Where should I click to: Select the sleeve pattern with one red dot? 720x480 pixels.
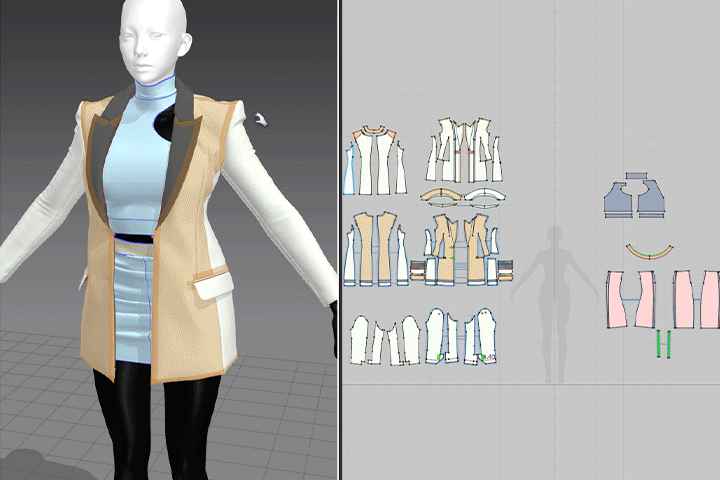tap(436, 336)
